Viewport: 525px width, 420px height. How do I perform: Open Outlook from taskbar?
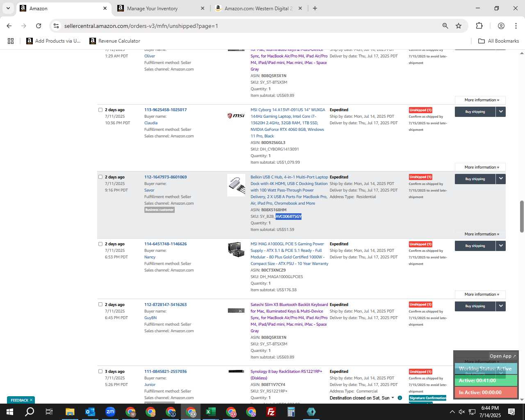coord(90,412)
